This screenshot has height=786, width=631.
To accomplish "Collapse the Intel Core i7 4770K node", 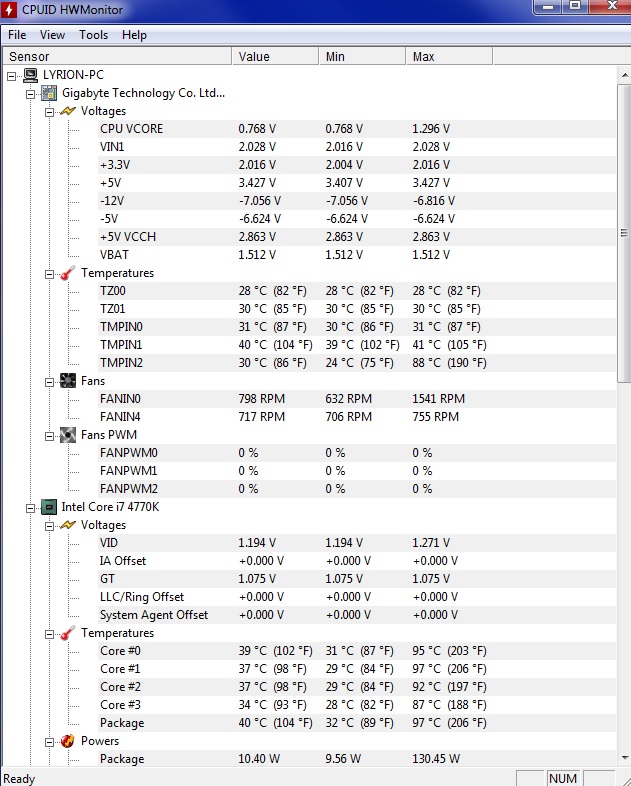I will point(31,508).
